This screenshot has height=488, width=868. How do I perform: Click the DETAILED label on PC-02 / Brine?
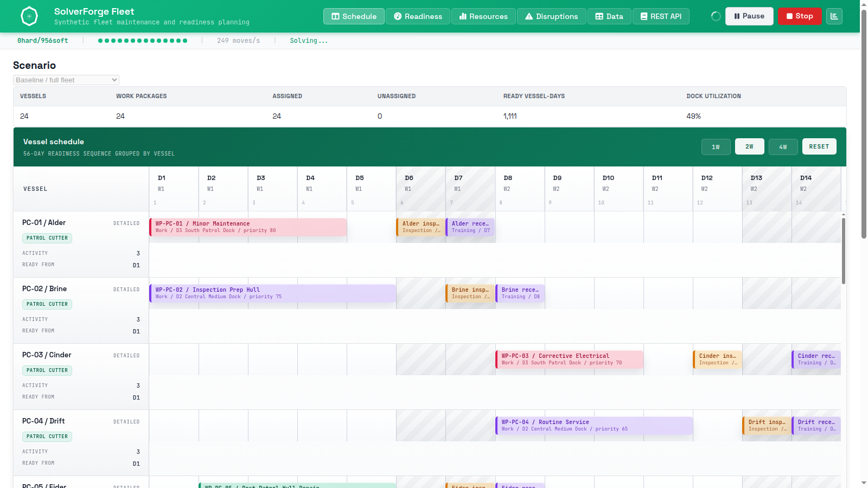point(126,290)
